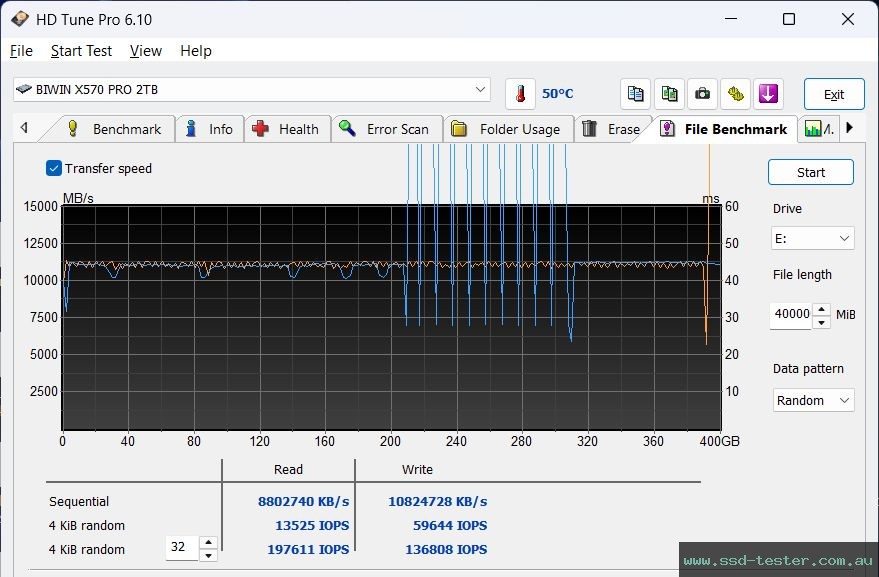The width and height of the screenshot is (879, 577).
Task: Take a screenshot with the camera icon
Action: (x=702, y=93)
